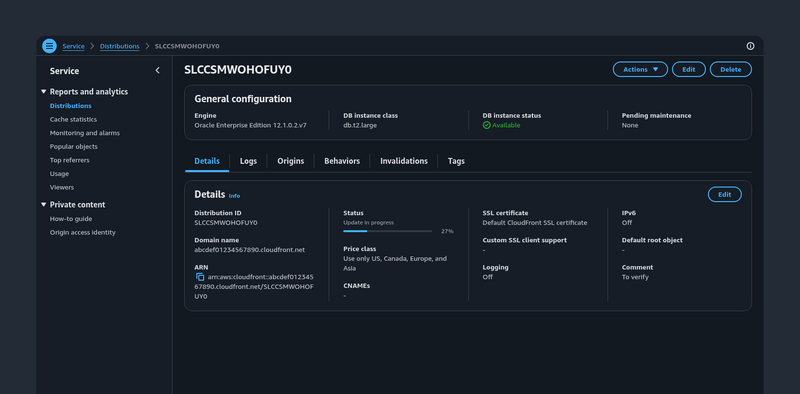Open the hamburger navigation menu icon
800x394 pixels.
(x=49, y=46)
